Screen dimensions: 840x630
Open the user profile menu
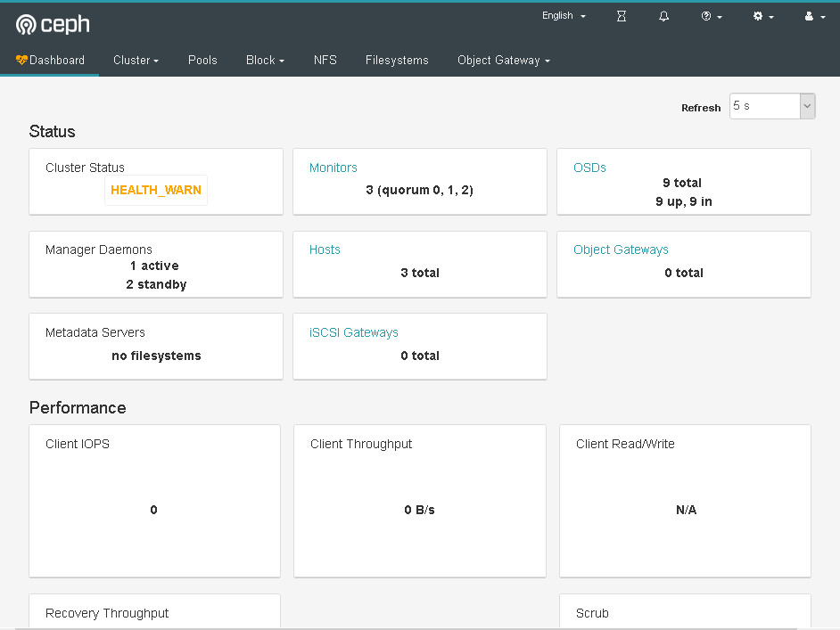click(x=814, y=17)
